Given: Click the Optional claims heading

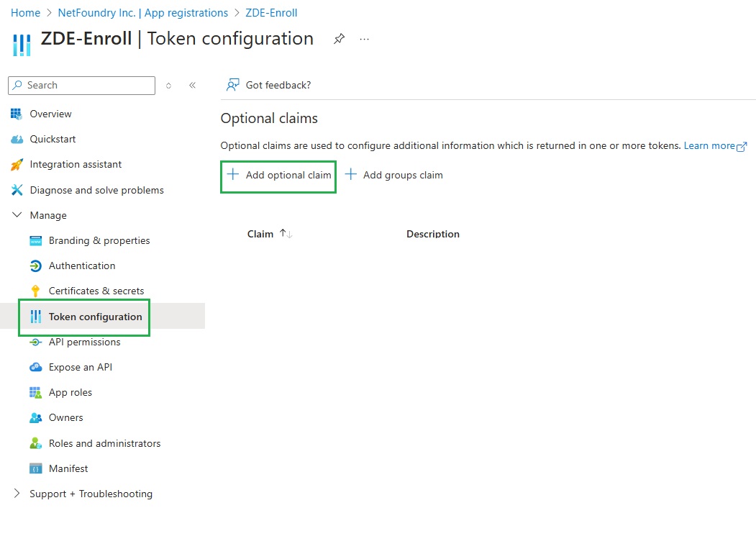Looking at the screenshot, I should coord(269,118).
